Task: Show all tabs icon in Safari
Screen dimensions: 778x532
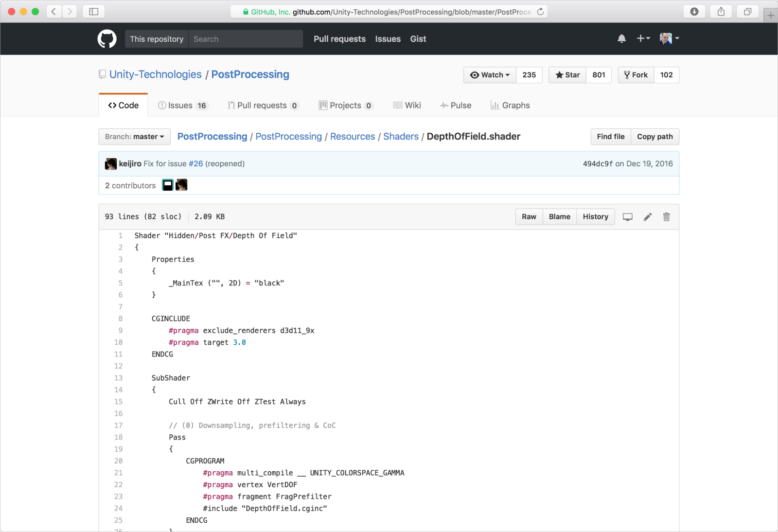Action: (x=748, y=12)
